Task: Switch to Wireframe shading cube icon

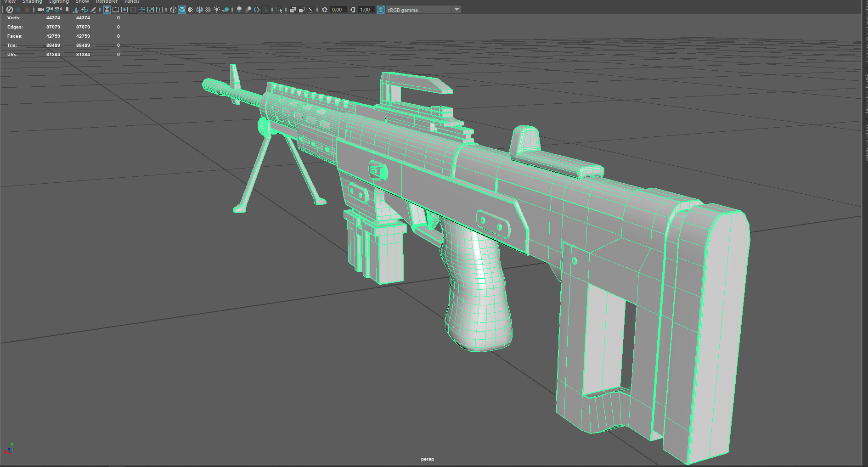Action: 173,10
